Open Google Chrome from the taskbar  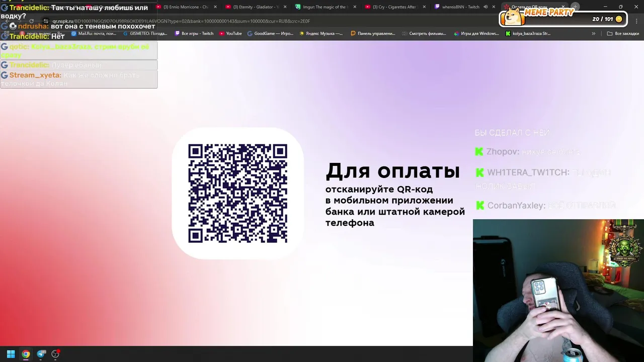click(x=26, y=354)
